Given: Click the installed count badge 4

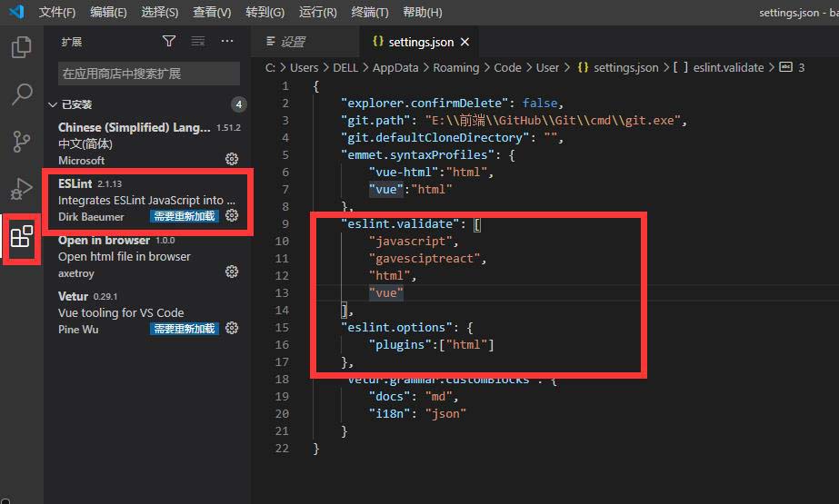Looking at the screenshot, I should 239,104.
